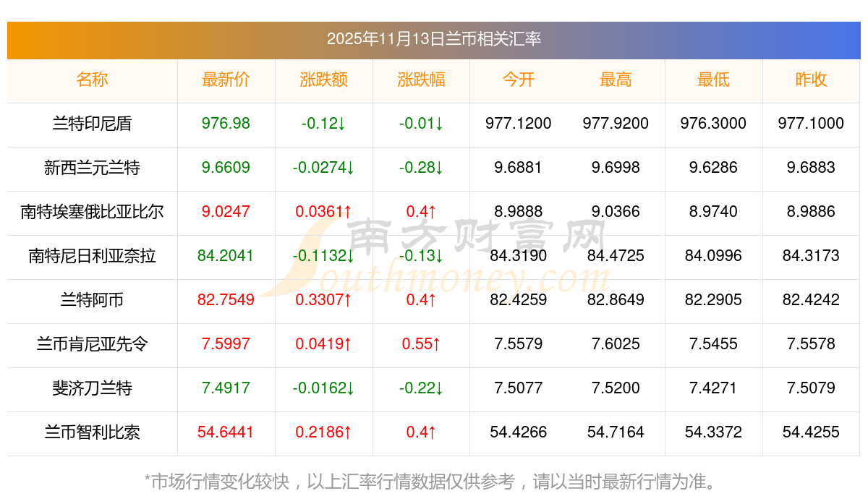The height and width of the screenshot is (504, 868).
Task: Click change percent -0.28↓
Action: click(x=421, y=168)
